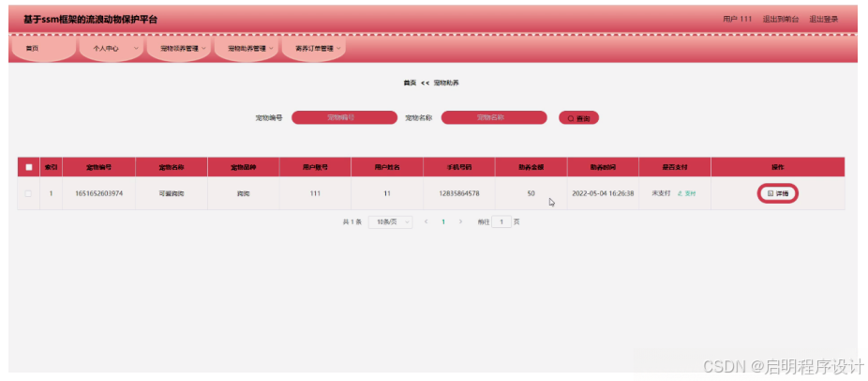This screenshot has height=381, width=868.
Task: Click the 是否支付 column header
Action: [675, 167]
